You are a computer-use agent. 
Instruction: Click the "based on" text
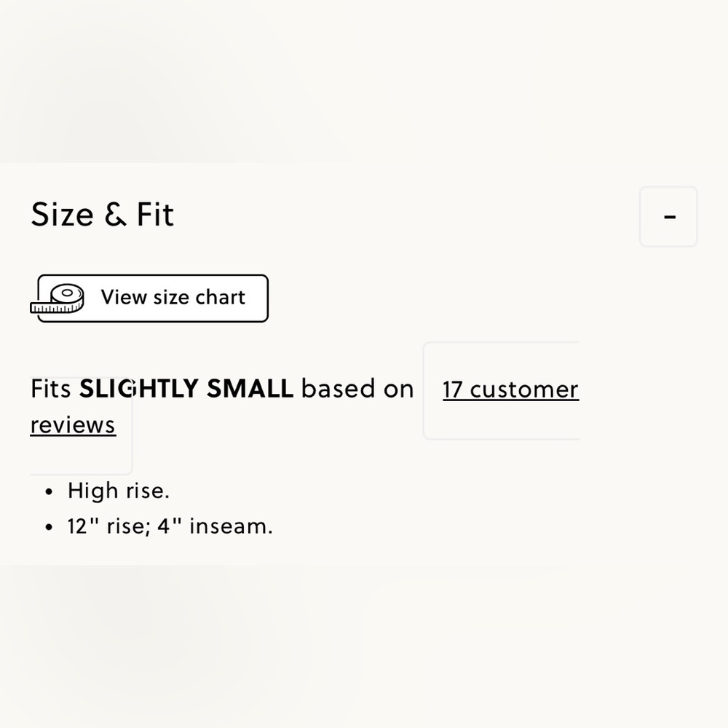357,389
